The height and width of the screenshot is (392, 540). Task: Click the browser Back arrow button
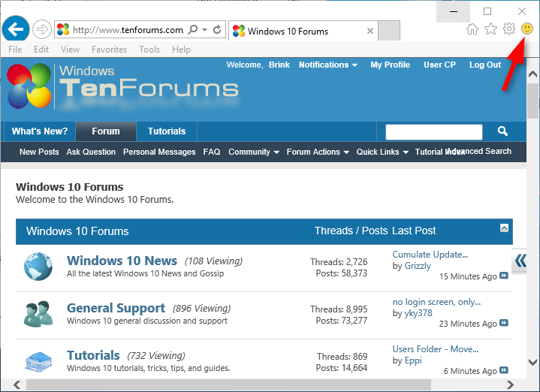pos(16,29)
